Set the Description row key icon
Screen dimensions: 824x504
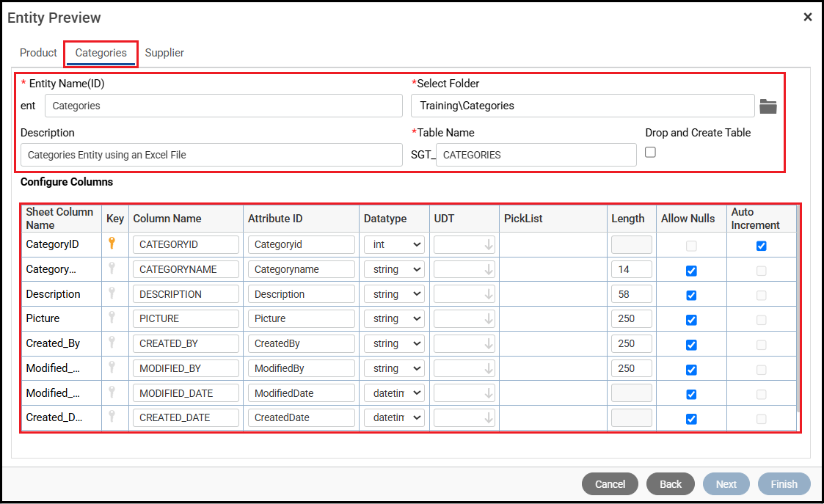pos(112,293)
